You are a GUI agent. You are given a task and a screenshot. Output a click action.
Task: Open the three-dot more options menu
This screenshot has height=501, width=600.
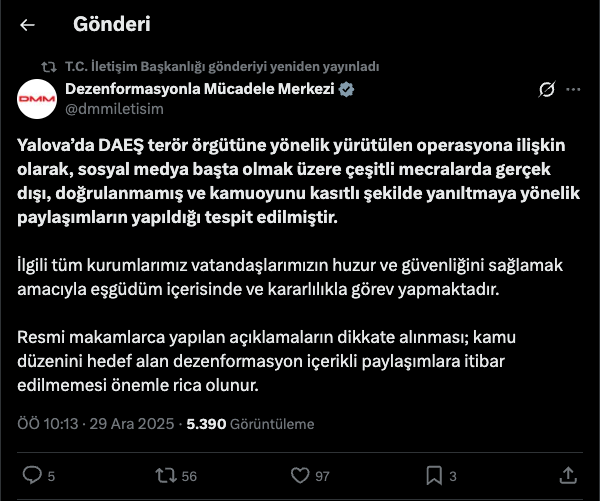point(574,90)
